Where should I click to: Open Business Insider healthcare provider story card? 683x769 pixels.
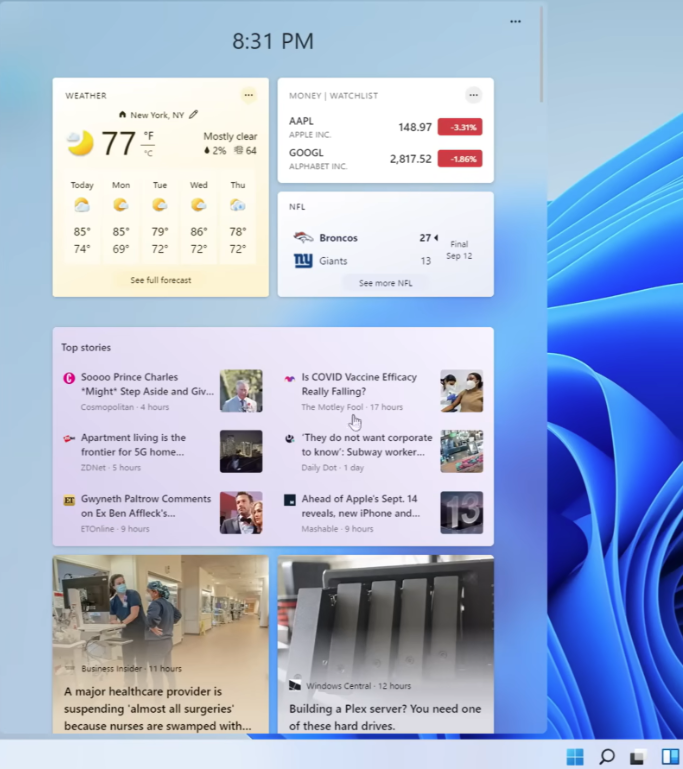point(161,644)
